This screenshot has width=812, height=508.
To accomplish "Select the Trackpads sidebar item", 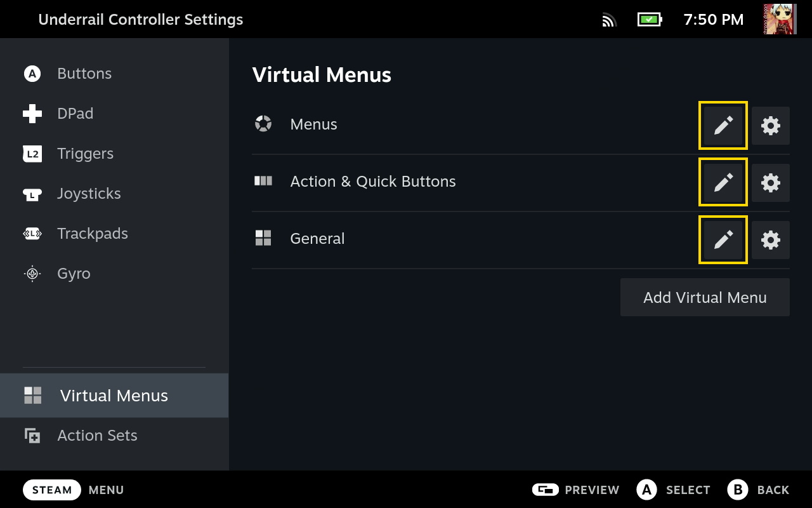I will pos(92,234).
